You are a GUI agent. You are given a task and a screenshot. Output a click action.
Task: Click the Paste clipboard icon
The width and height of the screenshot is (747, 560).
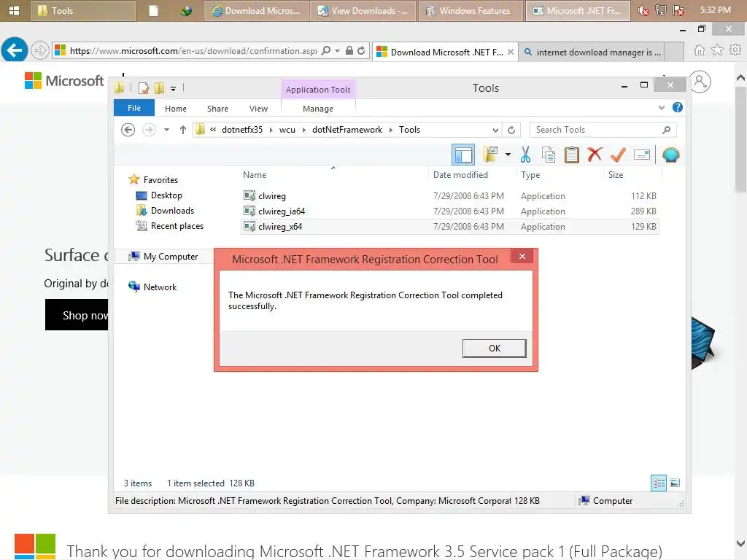tap(572, 155)
